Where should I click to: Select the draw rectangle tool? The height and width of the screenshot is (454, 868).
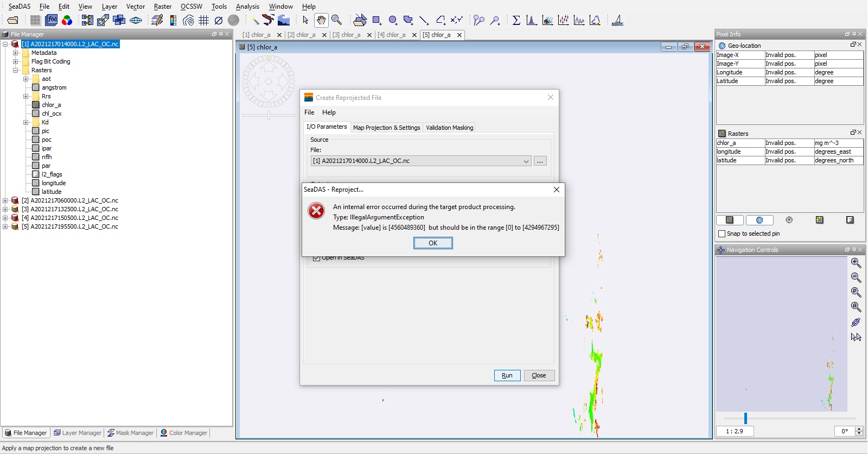[376, 21]
